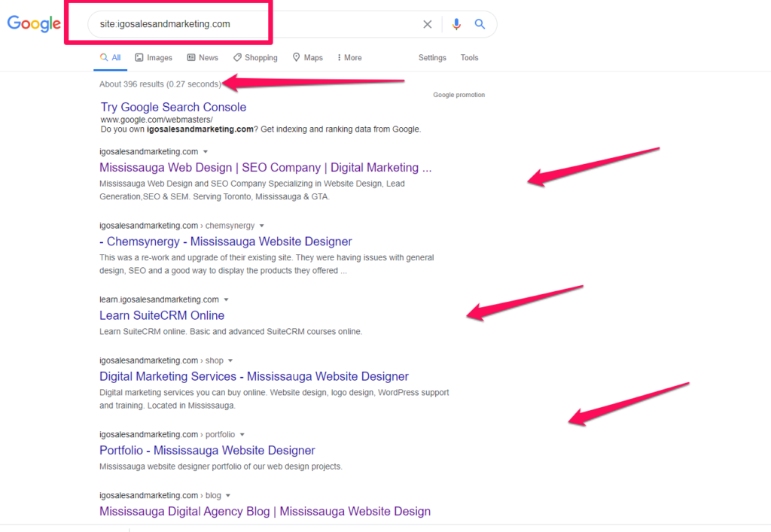This screenshot has height=532, width=771.
Task: Click the three-dot More icon
Action: 339,57
